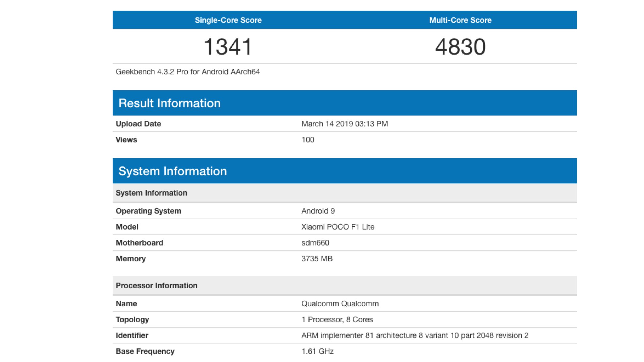Click the Android 9 operating system value
The width and height of the screenshot is (644, 362).
pyautogui.click(x=318, y=211)
